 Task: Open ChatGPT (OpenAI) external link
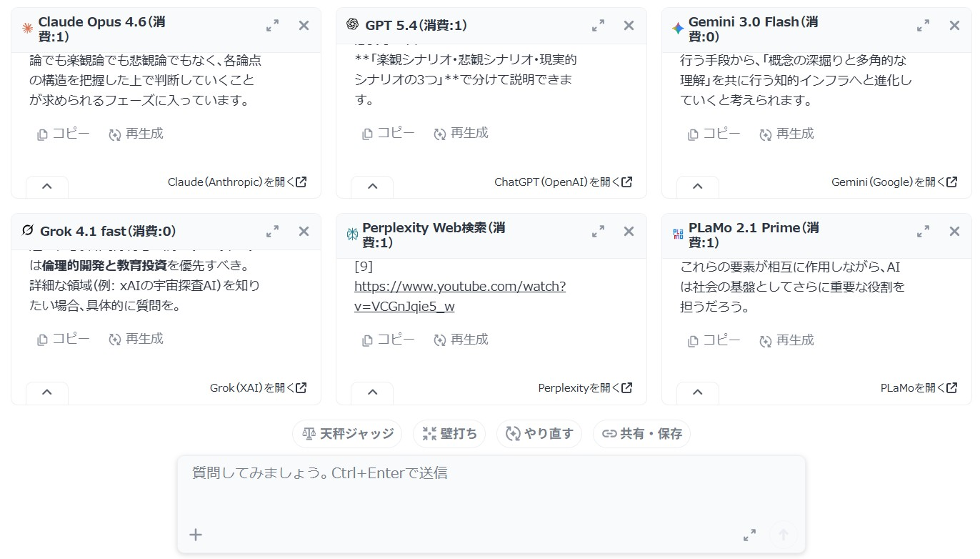(564, 182)
